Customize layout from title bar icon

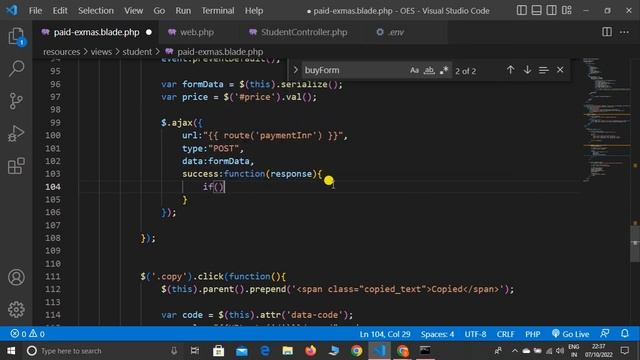coord(567,10)
